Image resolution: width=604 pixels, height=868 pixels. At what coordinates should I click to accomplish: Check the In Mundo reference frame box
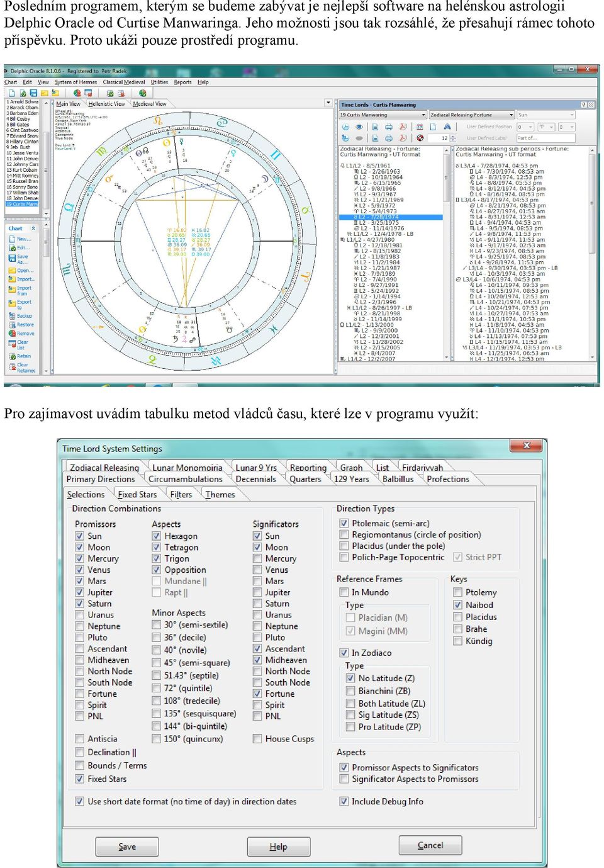344,592
